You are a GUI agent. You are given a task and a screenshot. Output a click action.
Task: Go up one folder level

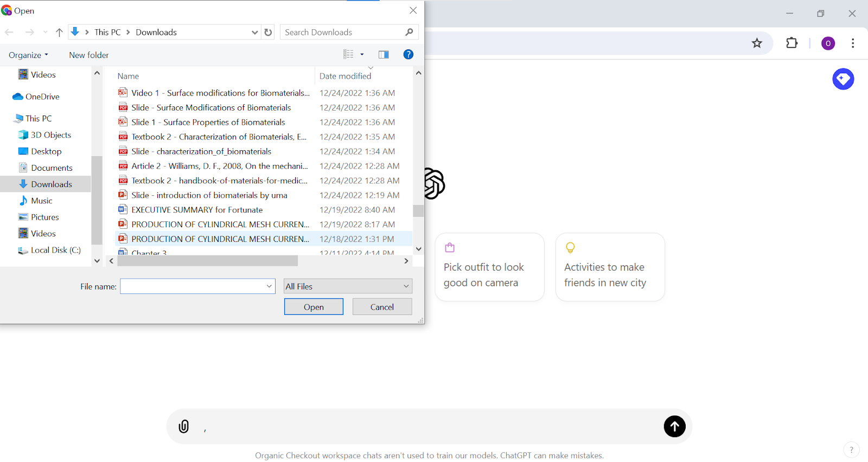click(59, 32)
